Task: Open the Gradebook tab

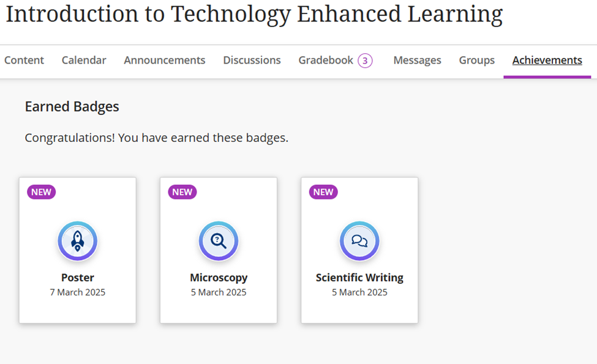Action: pos(326,60)
